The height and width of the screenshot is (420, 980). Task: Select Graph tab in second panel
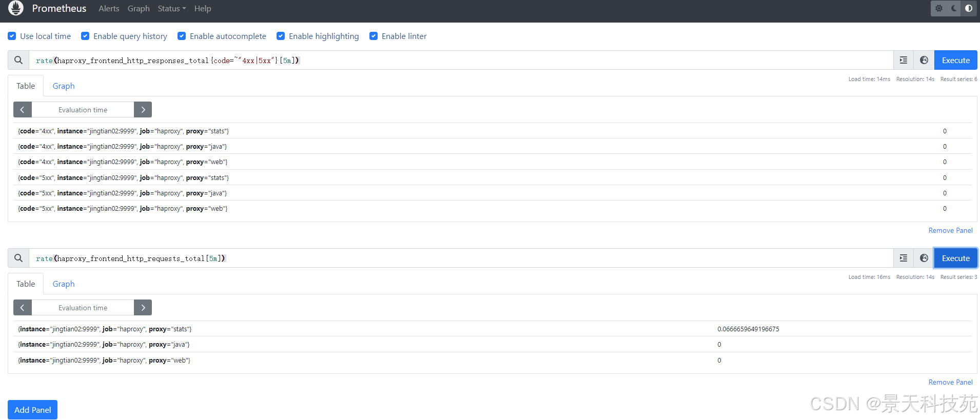click(64, 284)
